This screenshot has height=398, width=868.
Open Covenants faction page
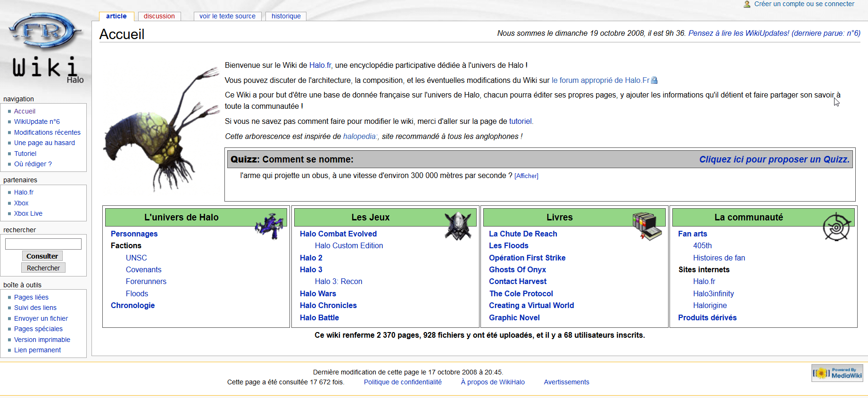[x=143, y=270]
